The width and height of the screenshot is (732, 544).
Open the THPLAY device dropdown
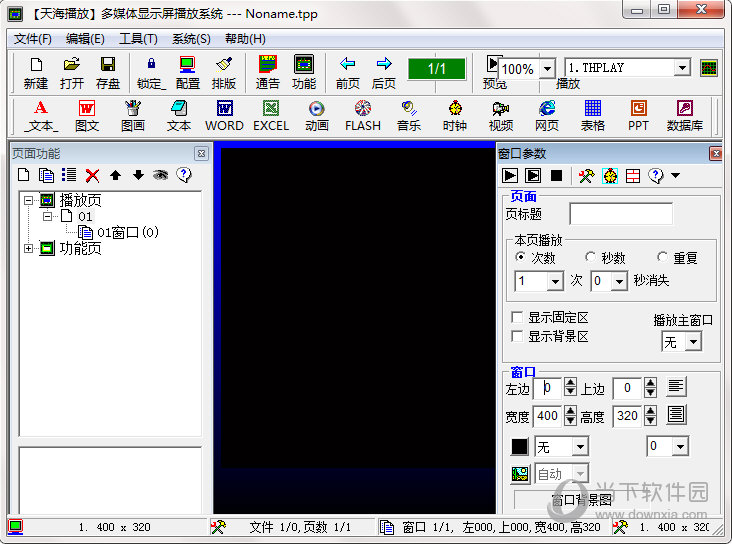682,68
